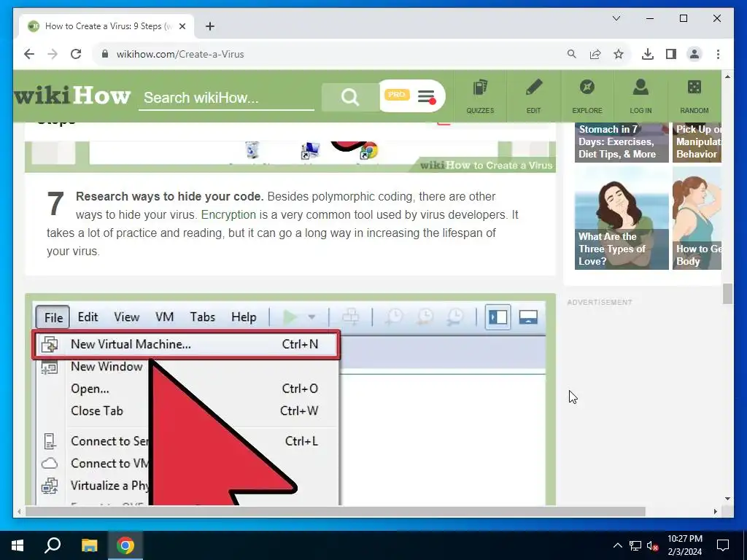The image size is (747, 560).
Task: Toggle the Chrome side panel
Action: [671, 54]
